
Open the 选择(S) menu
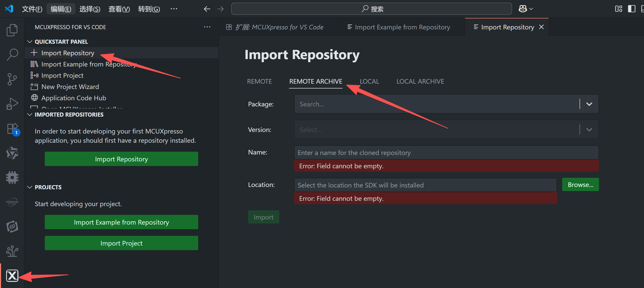[90, 9]
